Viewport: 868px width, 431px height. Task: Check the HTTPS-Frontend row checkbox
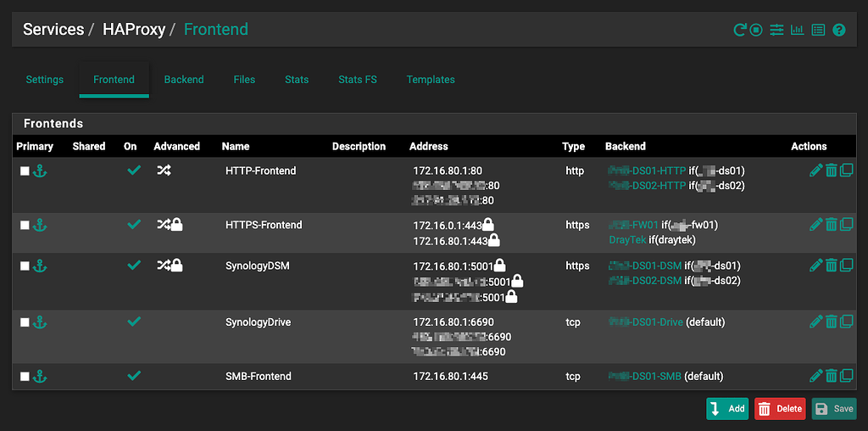point(25,225)
